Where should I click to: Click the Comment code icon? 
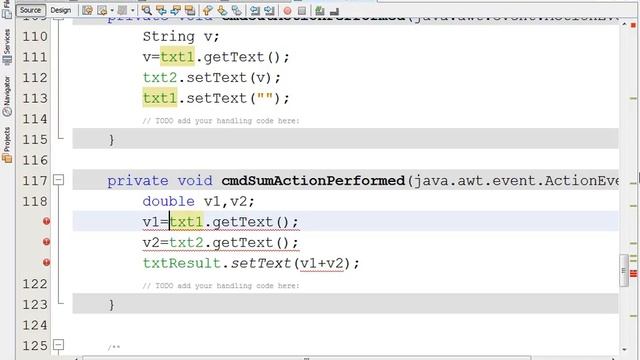tap(320, 11)
